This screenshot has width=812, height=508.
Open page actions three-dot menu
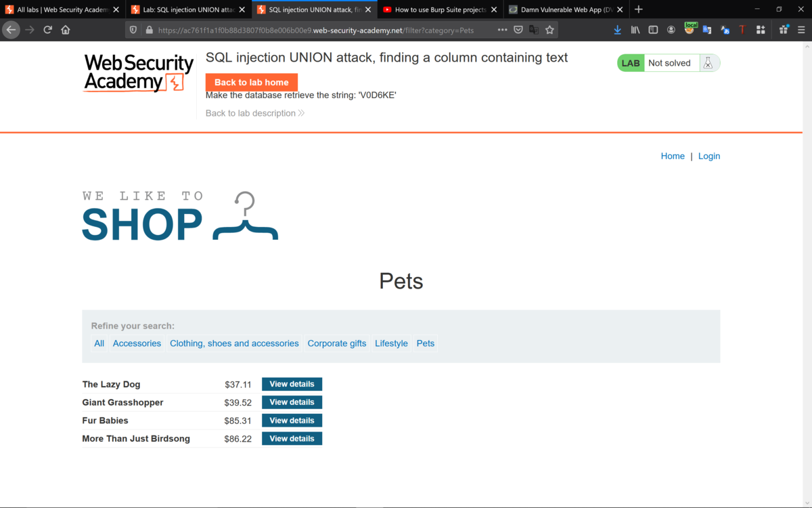tap(502, 30)
